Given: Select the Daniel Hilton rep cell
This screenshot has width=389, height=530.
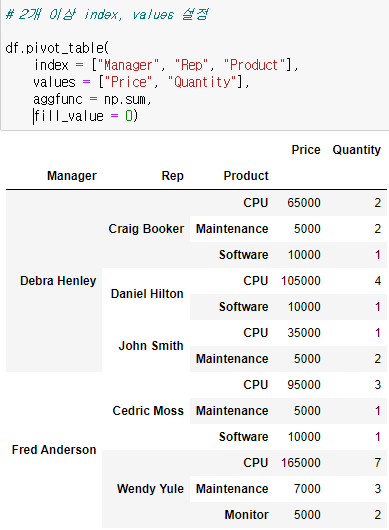Looking at the screenshot, I should (x=147, y=294).
